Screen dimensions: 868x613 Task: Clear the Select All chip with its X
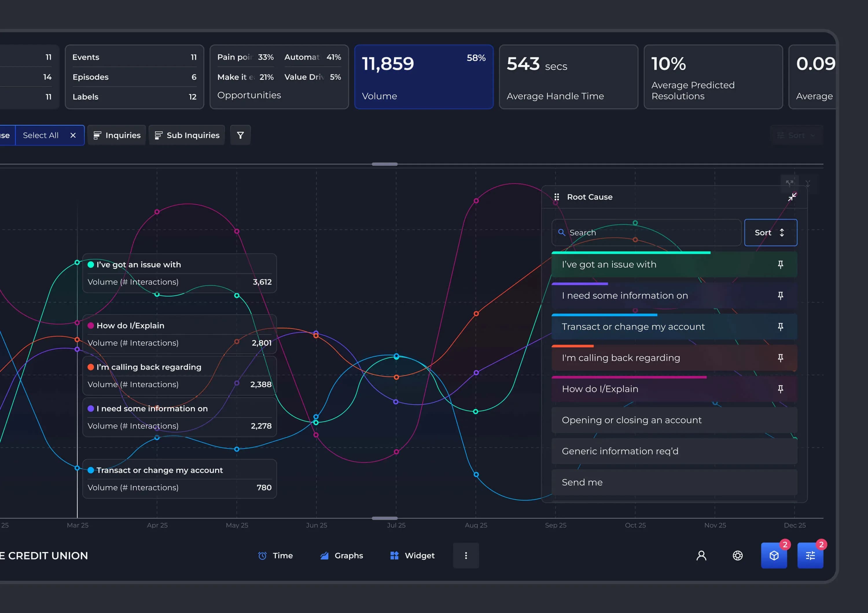pyautogui.click(x=73, y=135)
